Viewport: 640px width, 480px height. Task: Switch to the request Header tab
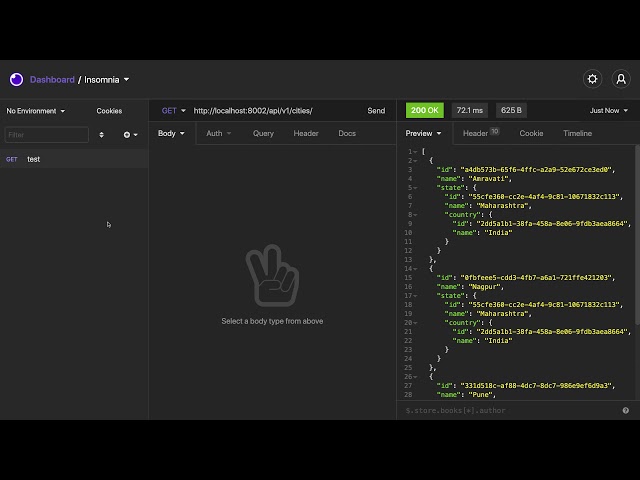(306, 133)
